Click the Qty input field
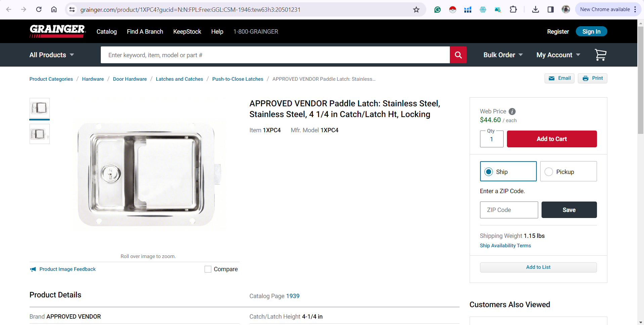The image size is (644, 325). point(491,139)
